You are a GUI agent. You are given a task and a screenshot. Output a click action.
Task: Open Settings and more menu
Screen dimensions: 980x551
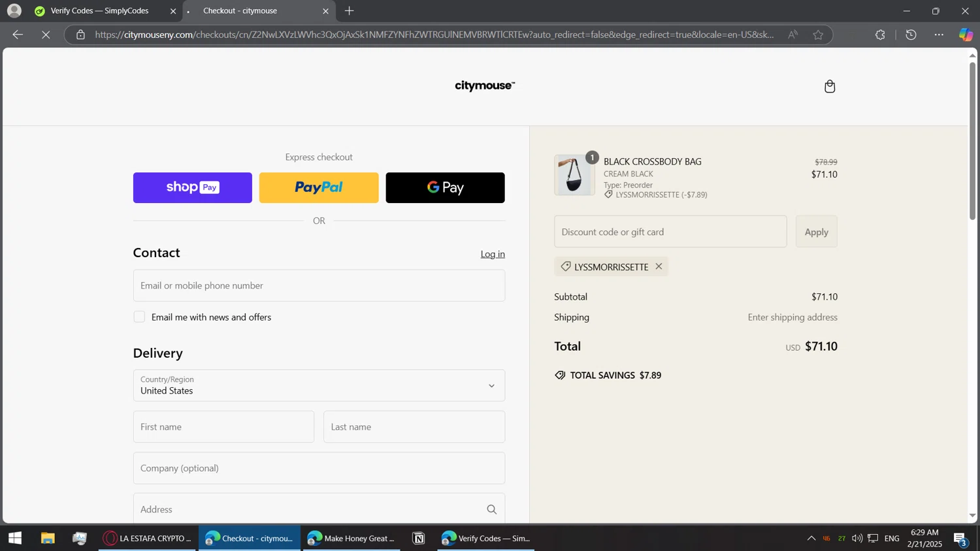click(x=939, y=35)
